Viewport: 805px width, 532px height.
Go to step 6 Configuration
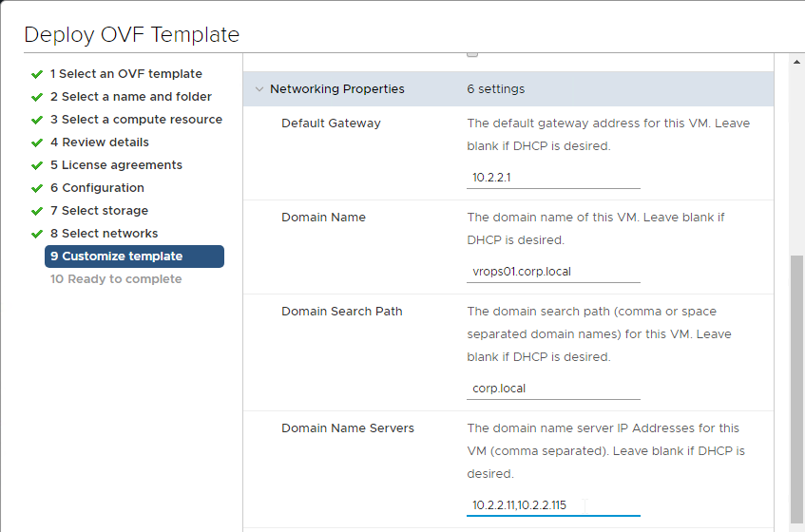tap(98, 188)
